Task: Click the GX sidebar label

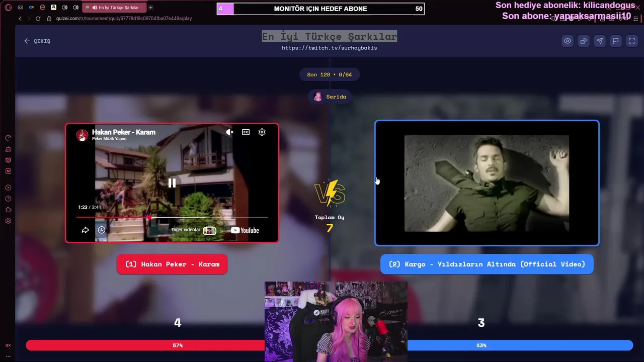Action: pyautogui.click(x=8, y=345)
